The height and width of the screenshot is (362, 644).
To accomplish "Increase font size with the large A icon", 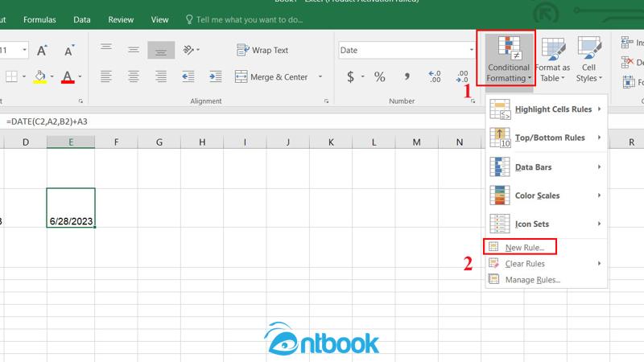I will 42,51.
